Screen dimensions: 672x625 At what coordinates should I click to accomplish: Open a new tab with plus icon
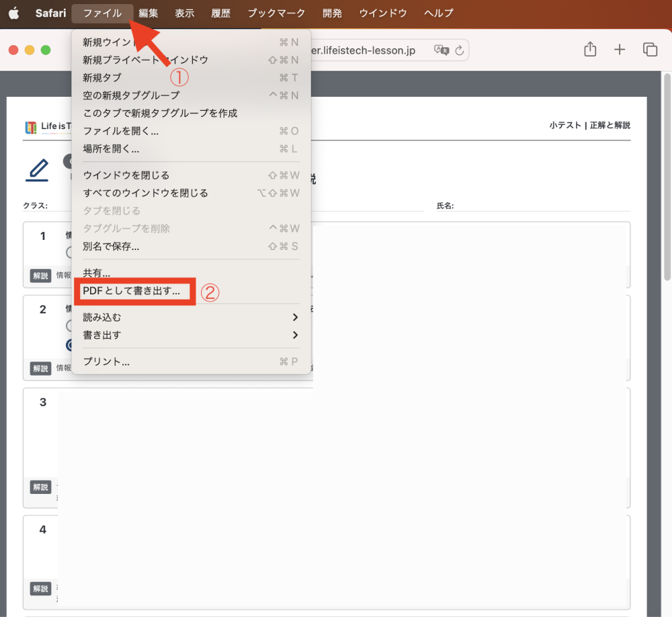(620, 50)
